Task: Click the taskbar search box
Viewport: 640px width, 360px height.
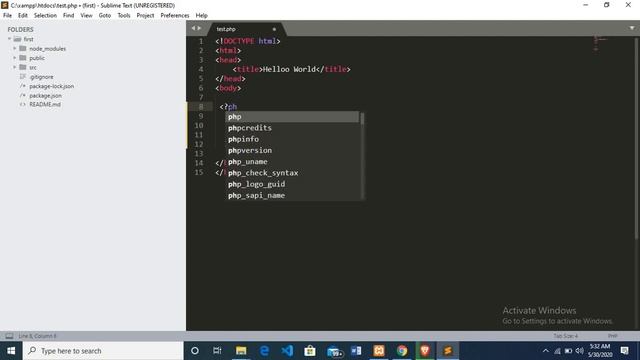Action: pyautogui.click(x=103, y=351)
